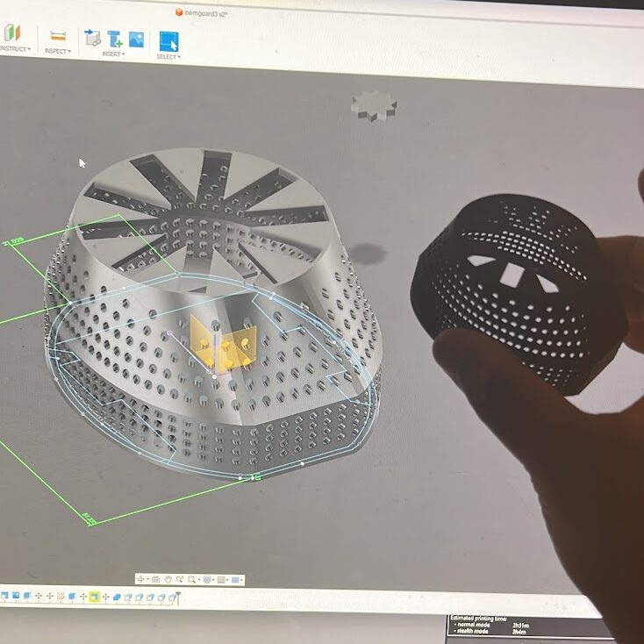Screen dimensions: 644x644
Task: Select the yellow highlighted feature in timeline
Action: tap(94, 597)
